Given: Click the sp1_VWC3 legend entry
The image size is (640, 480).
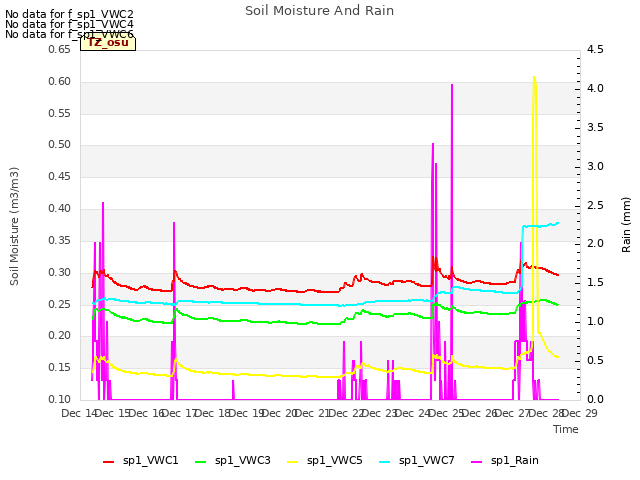Looking at the screenshot, I should point(233,461).
